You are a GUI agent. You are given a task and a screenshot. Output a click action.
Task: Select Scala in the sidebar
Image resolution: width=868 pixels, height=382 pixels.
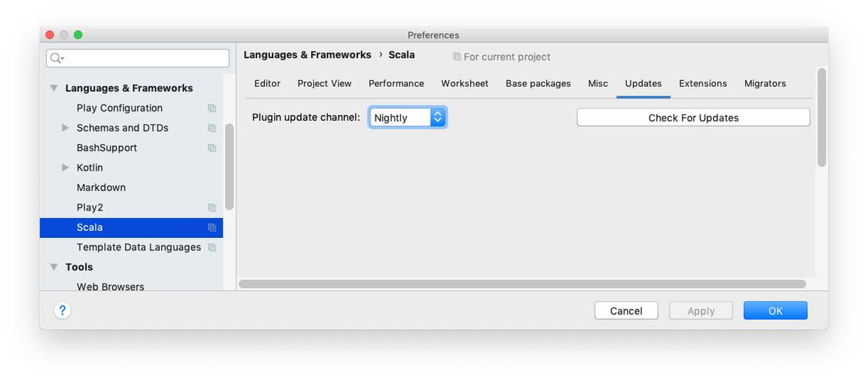[x=132, y=227]
